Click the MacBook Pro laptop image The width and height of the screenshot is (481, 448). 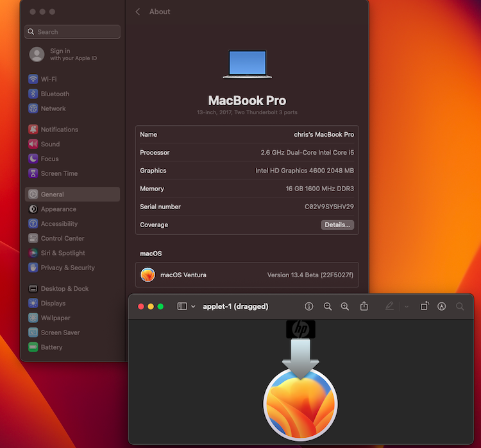[248, 64]
